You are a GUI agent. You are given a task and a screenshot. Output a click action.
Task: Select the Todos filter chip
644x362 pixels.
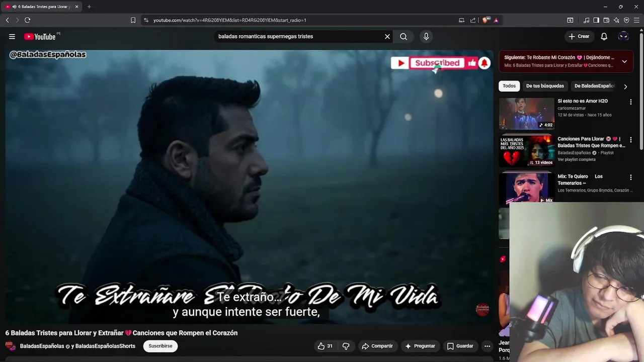(509, 86)
